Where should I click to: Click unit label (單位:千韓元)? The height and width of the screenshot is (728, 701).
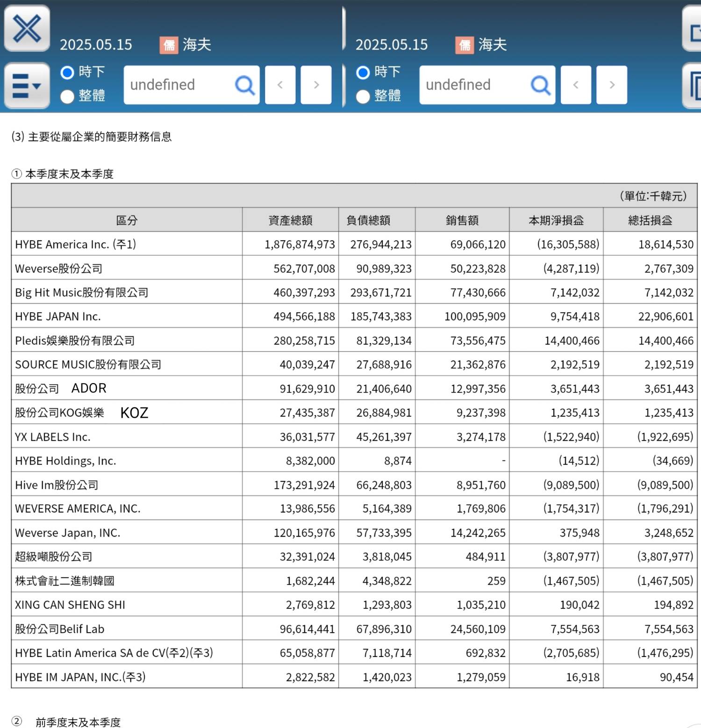click(x=653, y=196)
